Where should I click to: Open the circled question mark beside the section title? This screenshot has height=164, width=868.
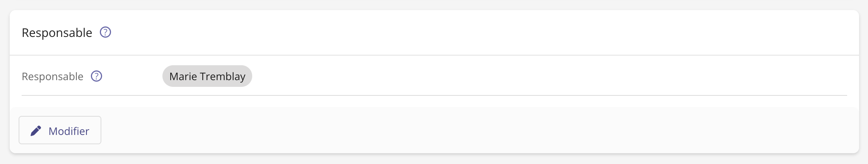105,32
